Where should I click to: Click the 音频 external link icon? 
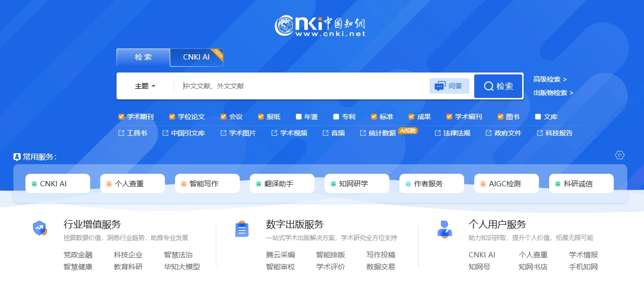click(x=326, y=133)
